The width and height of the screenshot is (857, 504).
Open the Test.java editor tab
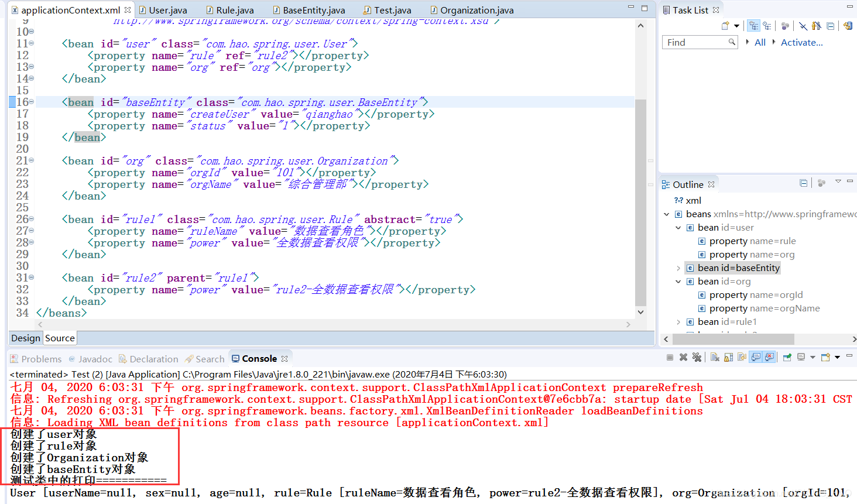coord(387,10)
